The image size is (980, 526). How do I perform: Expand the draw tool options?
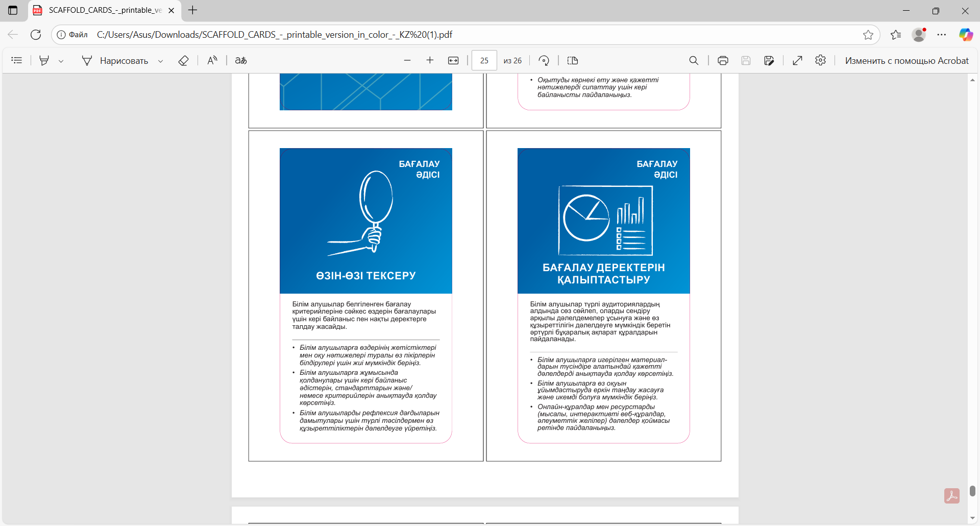(161, 61)
